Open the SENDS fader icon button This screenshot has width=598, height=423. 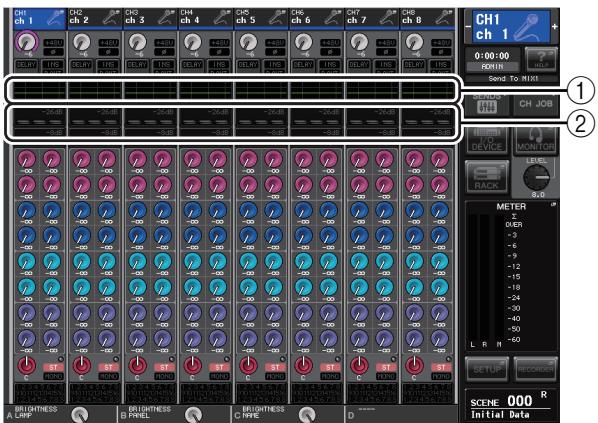tap(487, 104)
